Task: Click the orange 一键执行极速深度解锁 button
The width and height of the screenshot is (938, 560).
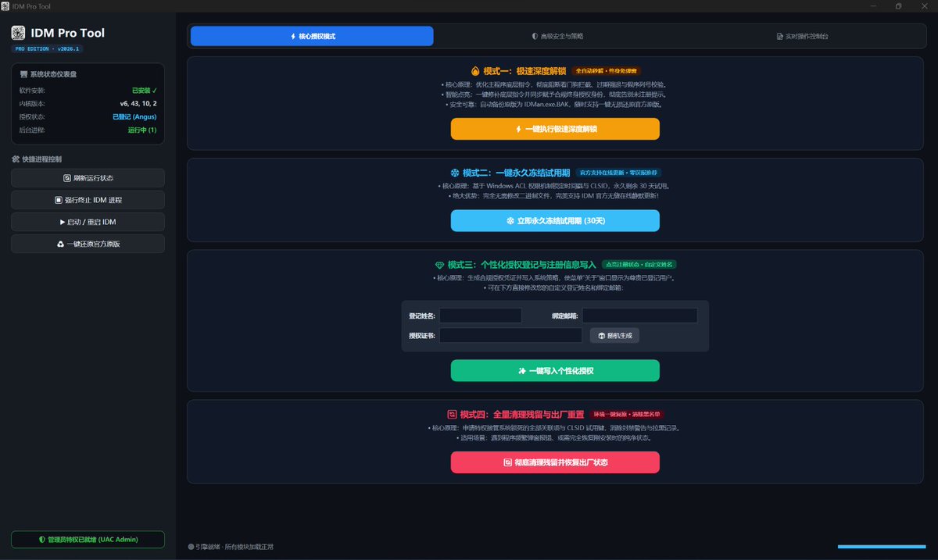Action: tap(555, 129)
